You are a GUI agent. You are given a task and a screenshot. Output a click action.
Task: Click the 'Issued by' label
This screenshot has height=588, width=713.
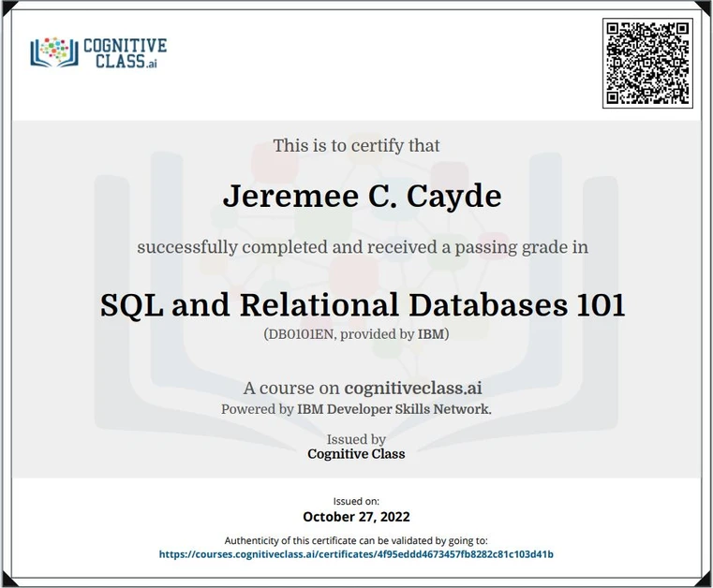(x=356, y=439)
